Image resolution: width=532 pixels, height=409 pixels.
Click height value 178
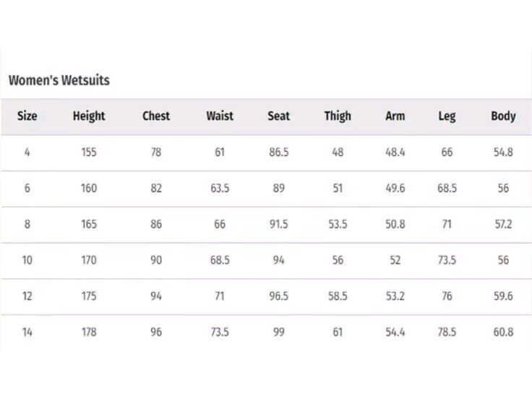pos(89,332)
